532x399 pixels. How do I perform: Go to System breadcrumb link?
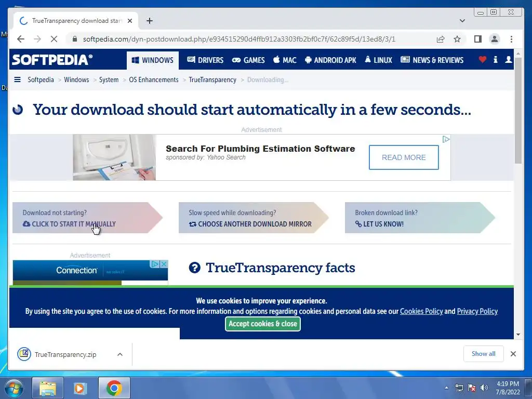pos(109,79)
